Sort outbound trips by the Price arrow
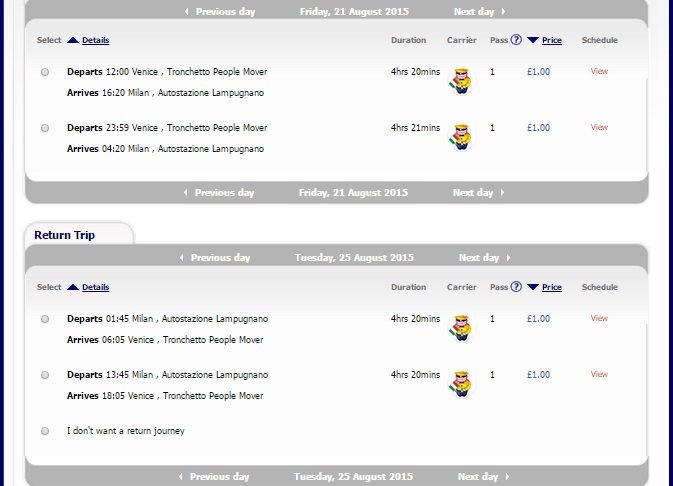This screenshot has width=673, height=486. pos(533,40)
